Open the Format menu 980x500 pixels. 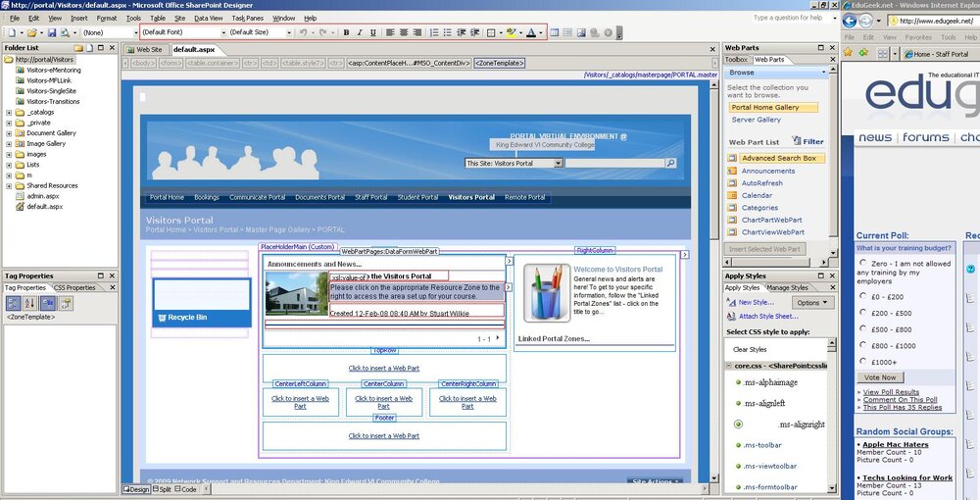(107, 18)
